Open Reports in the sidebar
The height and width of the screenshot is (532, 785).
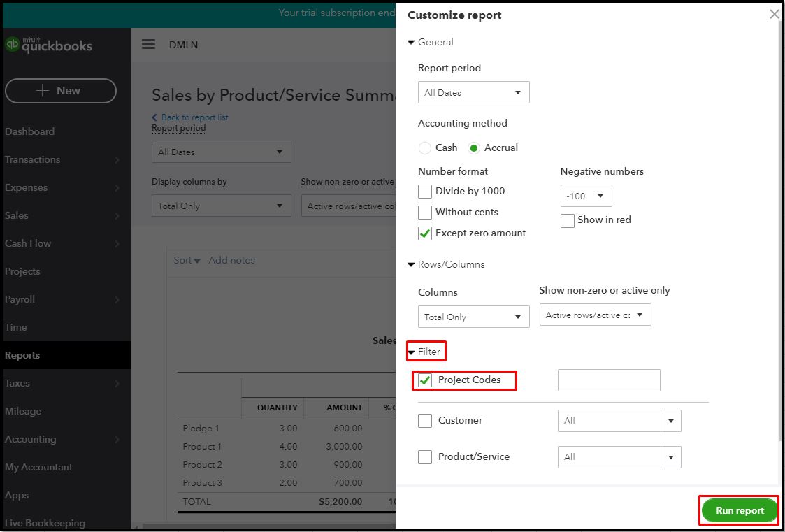coord(22,355)
